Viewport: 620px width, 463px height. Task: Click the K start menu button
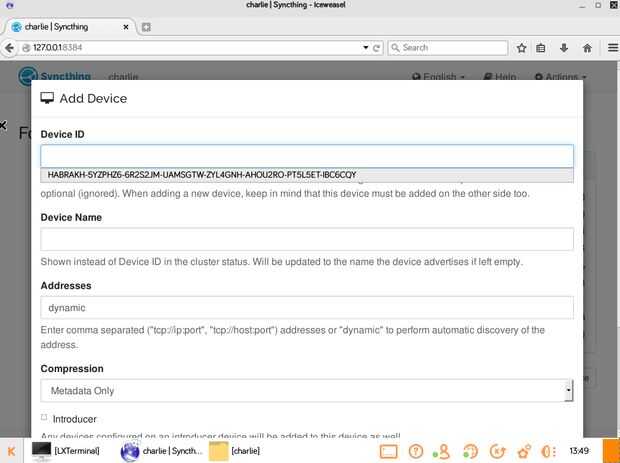pos(11,451)
